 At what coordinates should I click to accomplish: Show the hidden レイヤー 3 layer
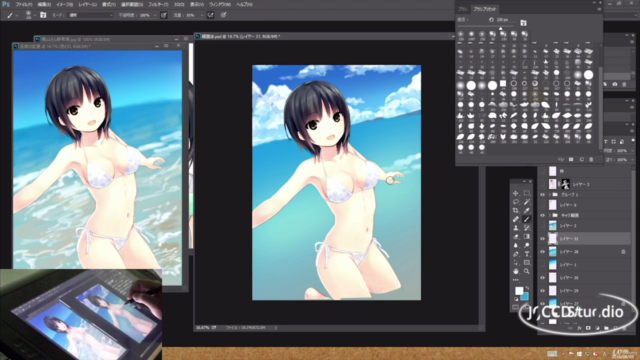[x=542, y=184]
